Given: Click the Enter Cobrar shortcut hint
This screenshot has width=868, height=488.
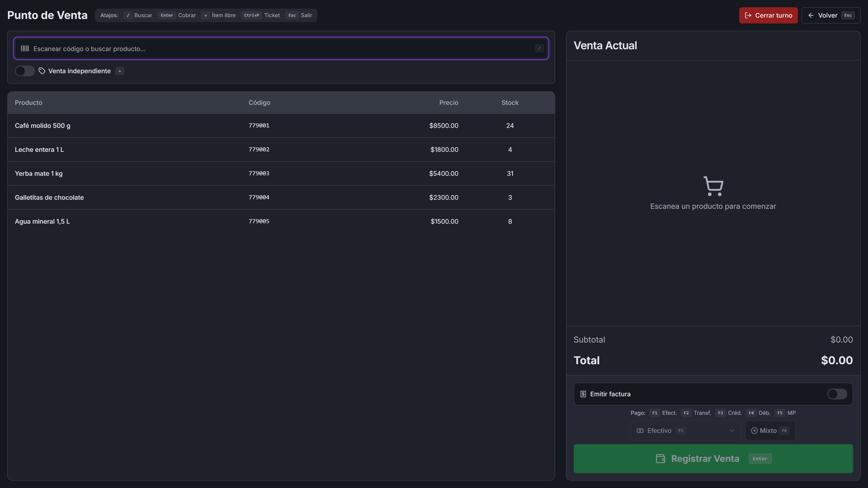Looking at the screenshot, I should [x=177, y=16].
